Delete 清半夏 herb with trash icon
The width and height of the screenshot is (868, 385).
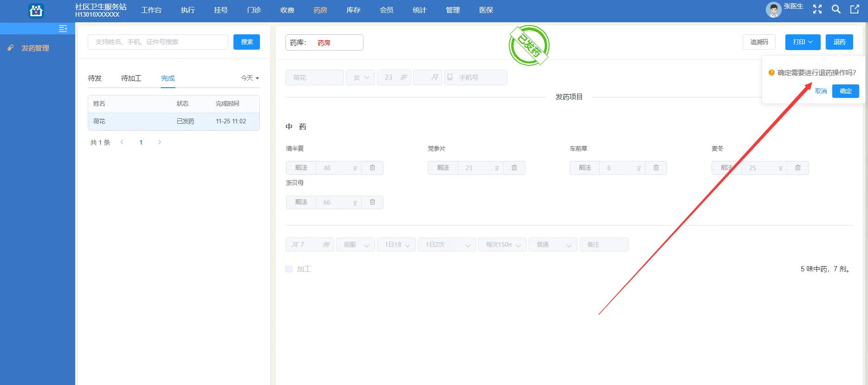click(x=372, y=168)
